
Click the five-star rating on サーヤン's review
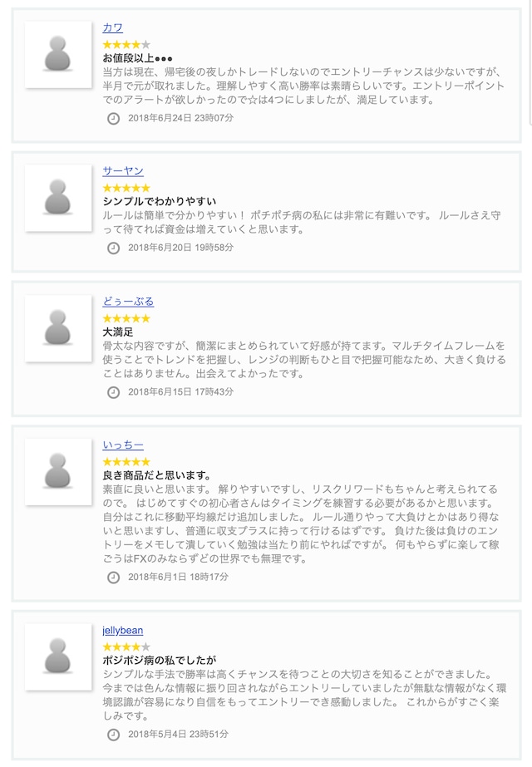[126, 188]
